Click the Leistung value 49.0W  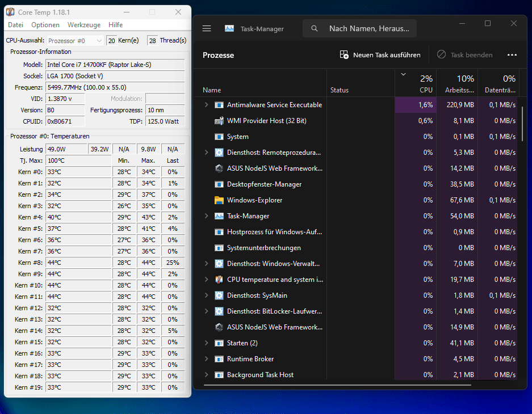(66, 149)
